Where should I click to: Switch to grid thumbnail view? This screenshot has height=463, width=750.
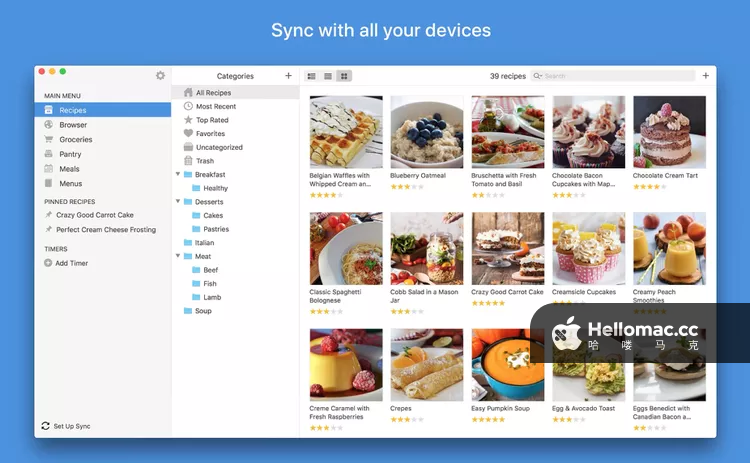click(344, 76)
